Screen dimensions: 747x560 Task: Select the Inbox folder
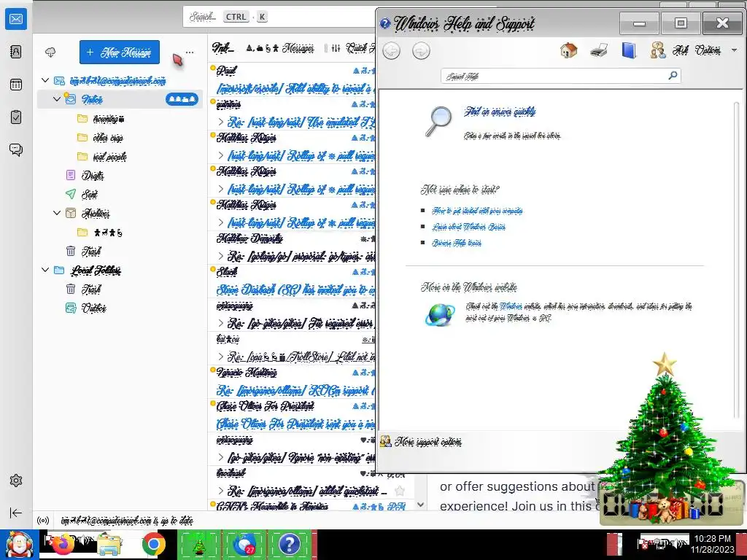coord(120,99)
